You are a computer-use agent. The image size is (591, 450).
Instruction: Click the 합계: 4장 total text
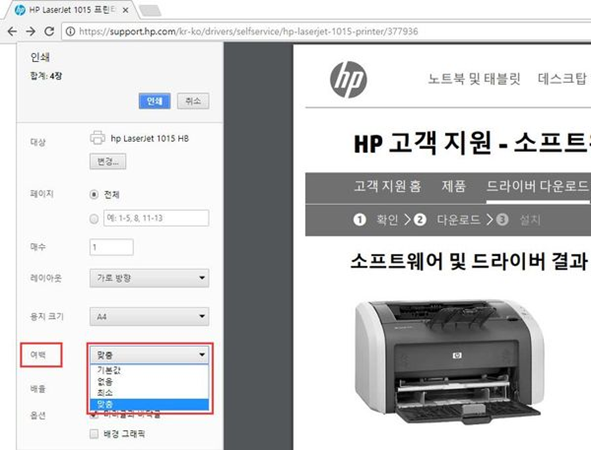pos(46,76)
